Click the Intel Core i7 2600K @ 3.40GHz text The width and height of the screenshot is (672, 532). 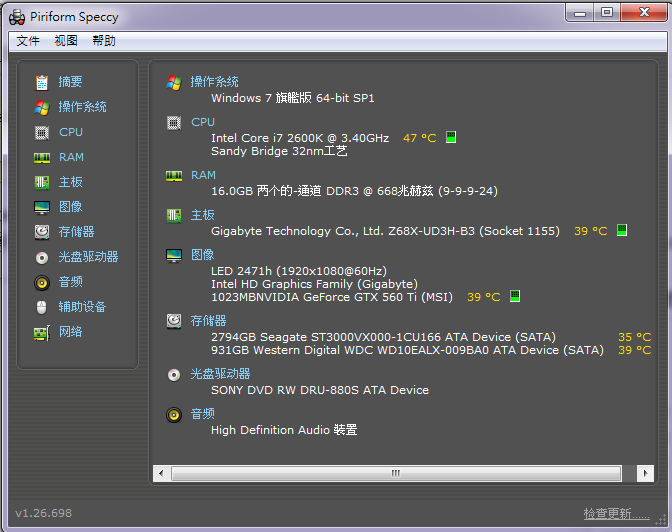[x=300, y=138]
